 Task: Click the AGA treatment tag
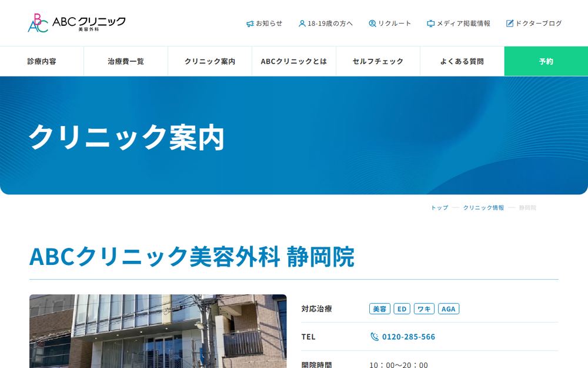(x=449, y=309)
